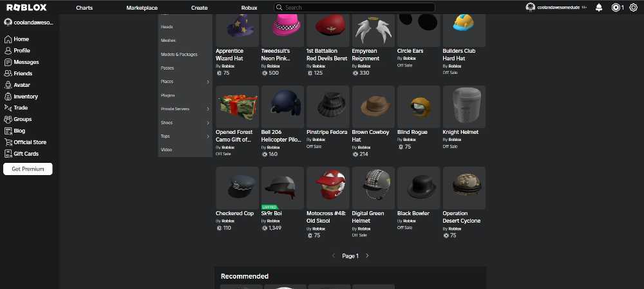Viewport: 644px width, 289px height.
Task: Open the Blind Rogue thumbnail
Action: (419, 107)
